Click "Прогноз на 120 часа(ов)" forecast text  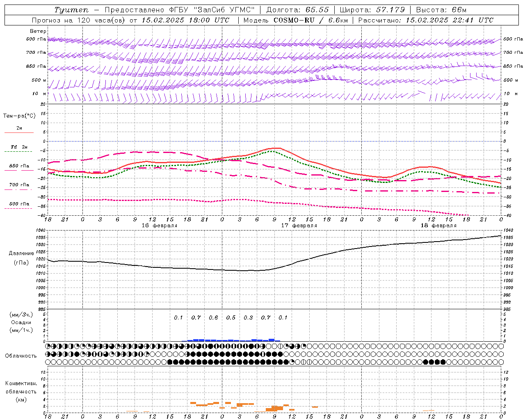[78, 20]
